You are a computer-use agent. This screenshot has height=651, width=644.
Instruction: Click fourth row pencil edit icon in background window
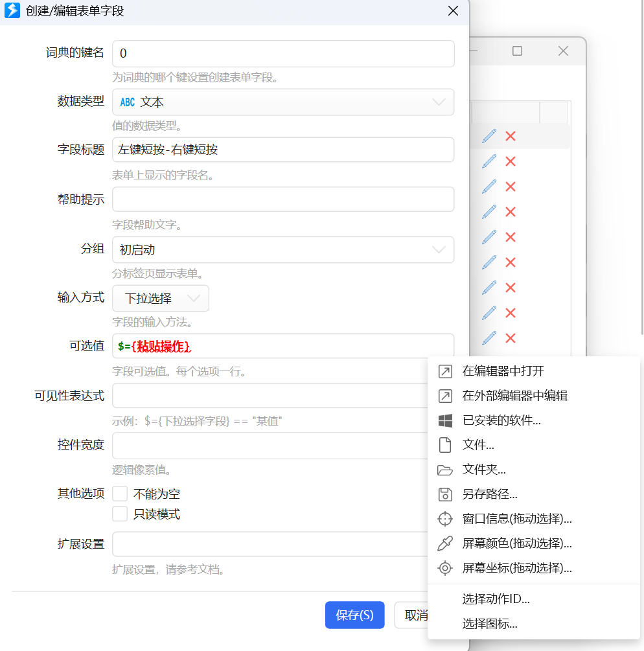coord(489,212)
